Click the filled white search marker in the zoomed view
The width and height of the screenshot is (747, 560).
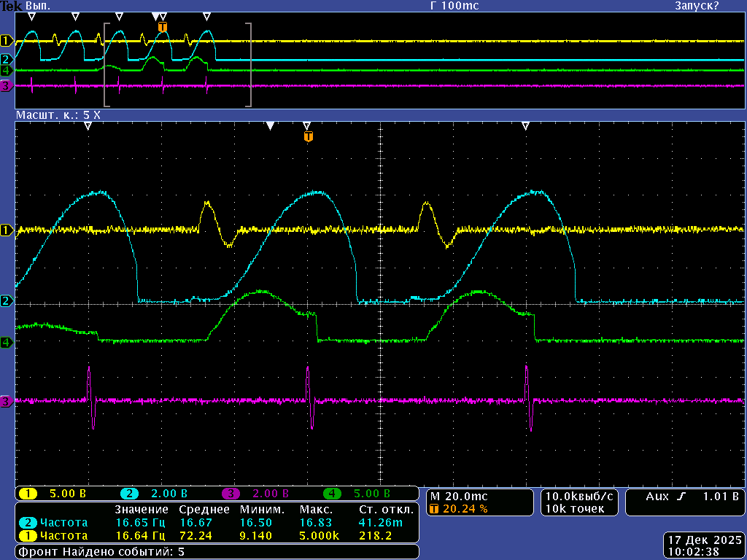pos(270,126)
